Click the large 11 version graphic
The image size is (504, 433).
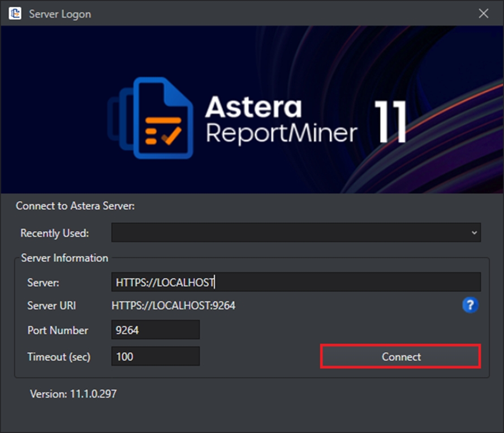coord(391,122)
